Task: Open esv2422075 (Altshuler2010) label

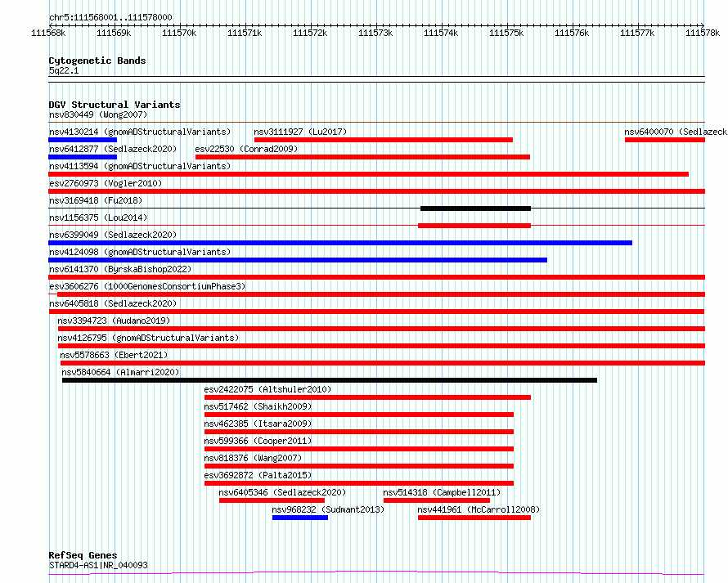Action: pos(268,389)
